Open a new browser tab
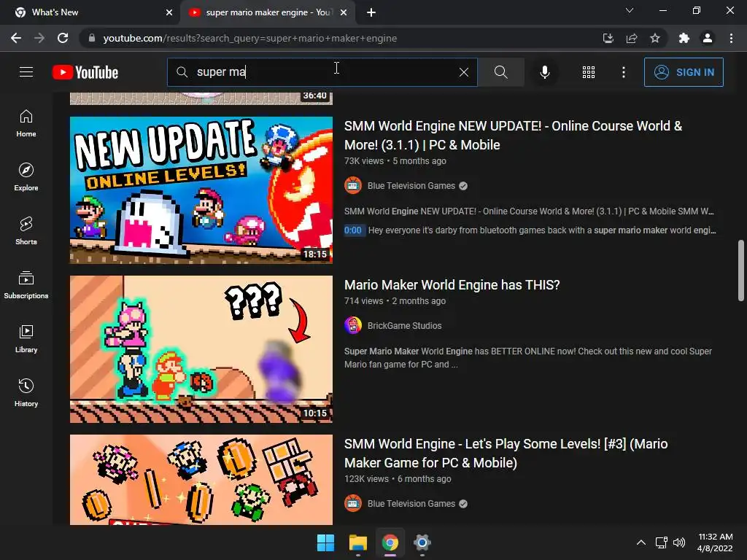747x560 pixels. pyautogui.click(x=371, y=12)
